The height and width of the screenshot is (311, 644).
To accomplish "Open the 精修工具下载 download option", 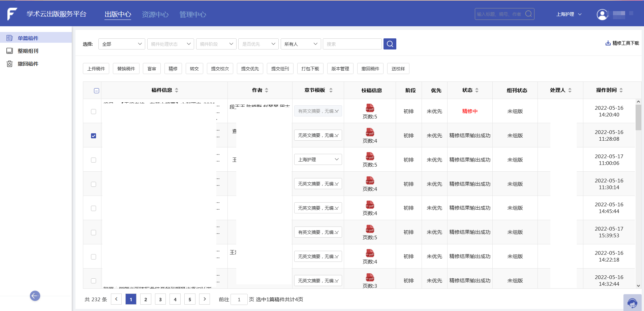I will [622, 43].
